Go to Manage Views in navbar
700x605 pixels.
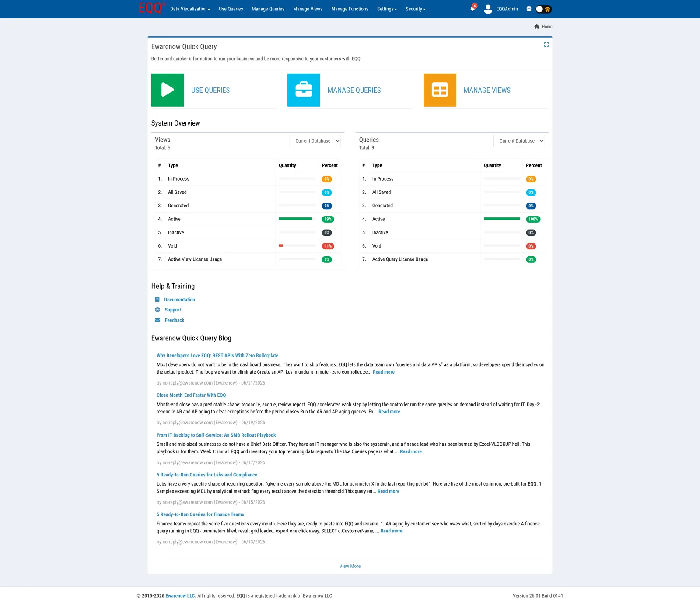click(308, 9)
